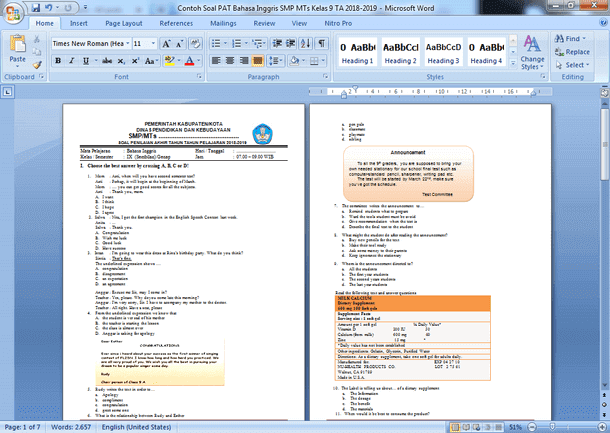Switch to Full Screen Reading view
The height and width of the screenshot is (433, 610).
[x=466, y=427]
